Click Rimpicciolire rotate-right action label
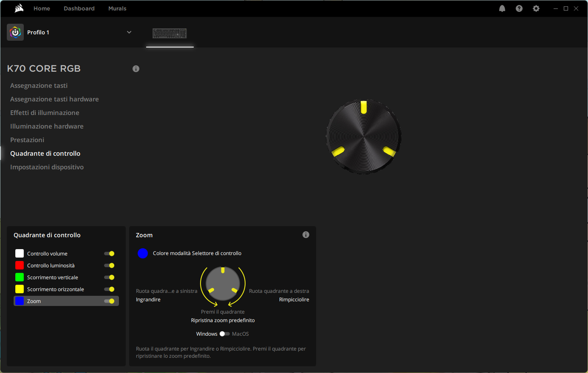The width and height of the screenshot is (588, 373). click(294, 300)
